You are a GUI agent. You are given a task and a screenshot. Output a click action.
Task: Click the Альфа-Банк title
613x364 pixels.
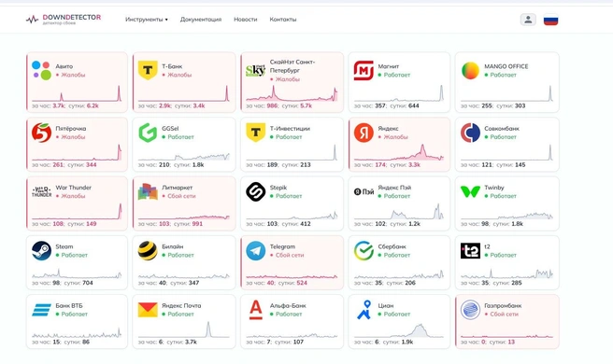(x=288, y=306)
